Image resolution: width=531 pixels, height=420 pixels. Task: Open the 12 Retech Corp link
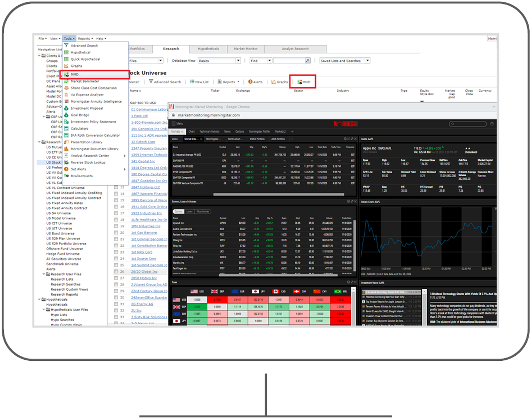pos(143,142)
